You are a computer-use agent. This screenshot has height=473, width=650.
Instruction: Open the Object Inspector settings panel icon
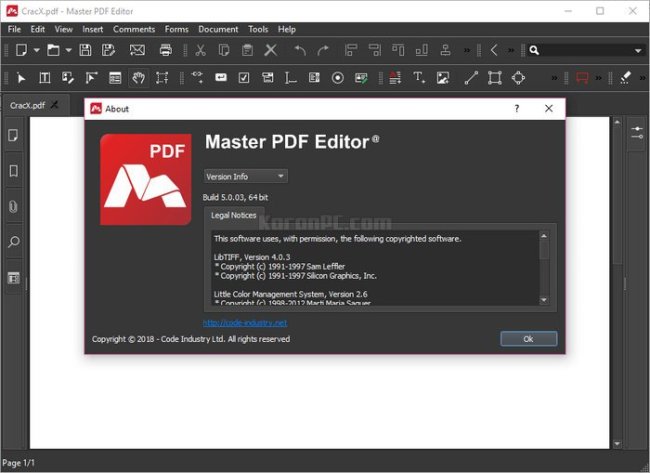pos(637,133)
